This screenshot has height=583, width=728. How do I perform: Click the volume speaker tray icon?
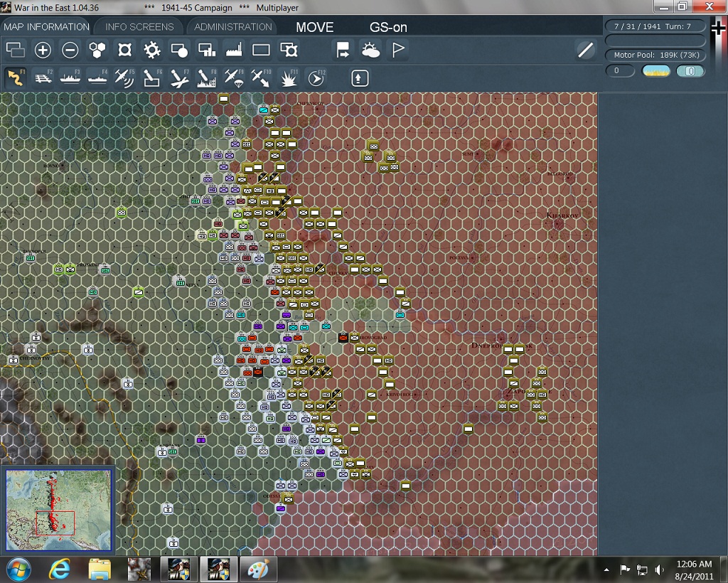(x=659, y=569)
